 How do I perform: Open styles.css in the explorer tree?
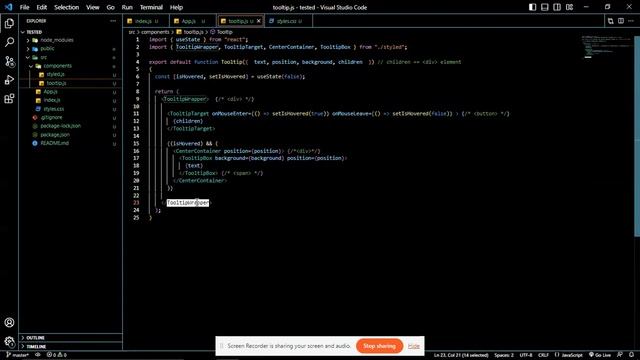tap(71, 109)
